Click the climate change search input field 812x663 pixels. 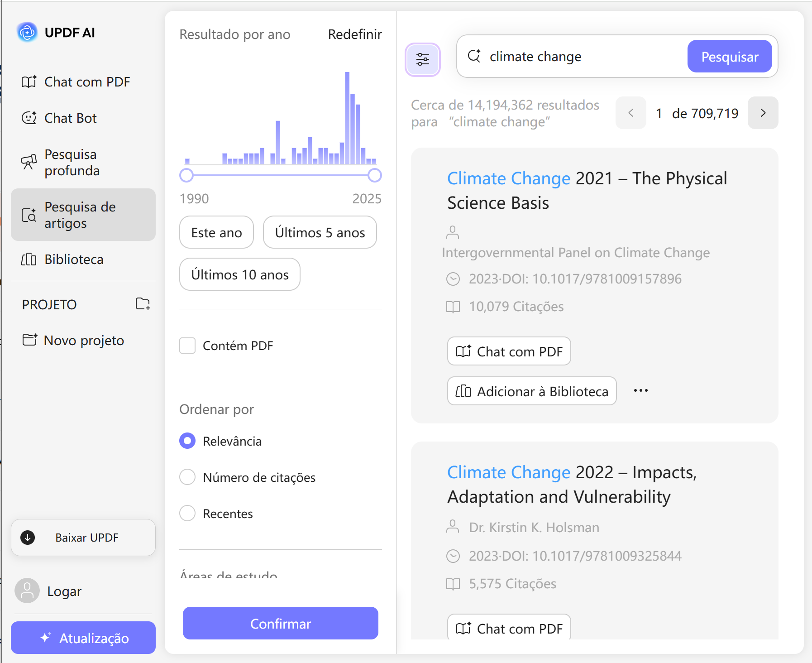pyautogui.click(x=584, y=57)
